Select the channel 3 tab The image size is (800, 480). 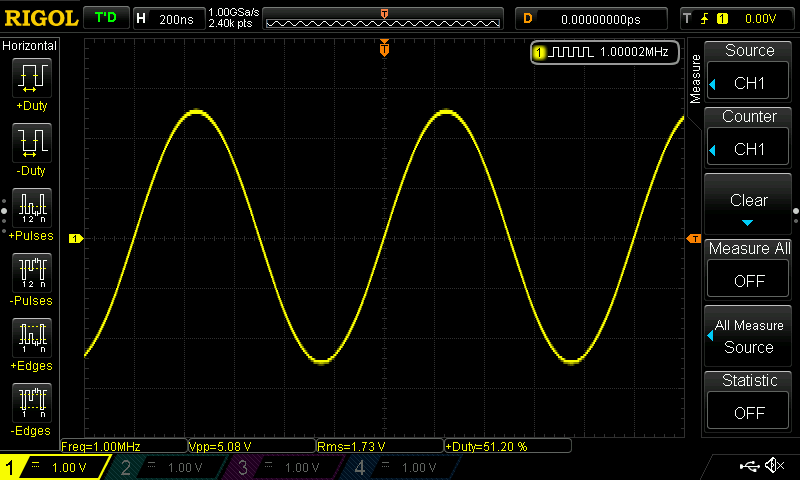click(276, 467)
